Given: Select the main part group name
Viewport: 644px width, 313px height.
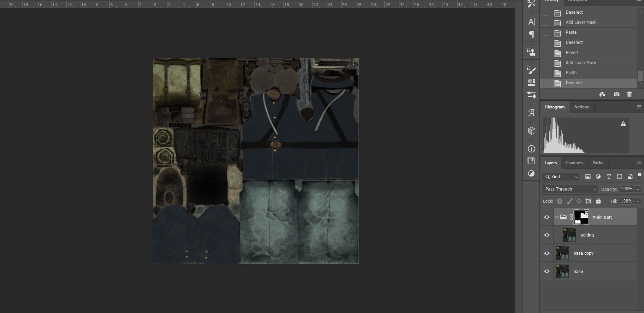Looking at the screenshot, I should point(602,217).
